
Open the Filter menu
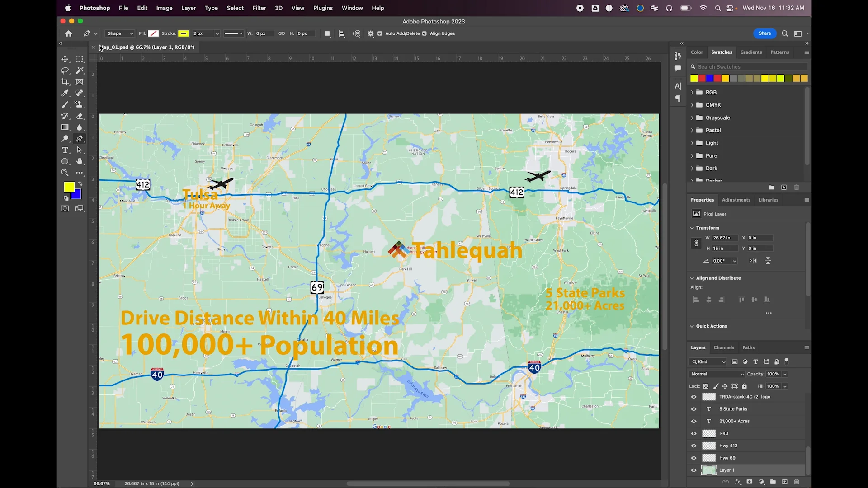pyautogui.click(x=259, y=8)
